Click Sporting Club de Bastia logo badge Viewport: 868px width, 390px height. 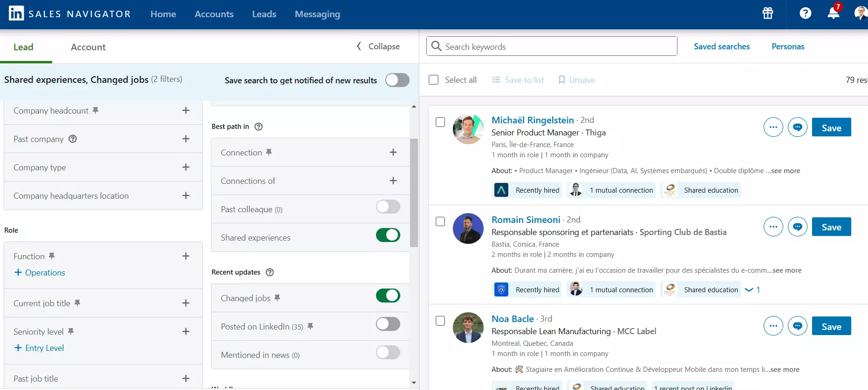pos(501,289)
